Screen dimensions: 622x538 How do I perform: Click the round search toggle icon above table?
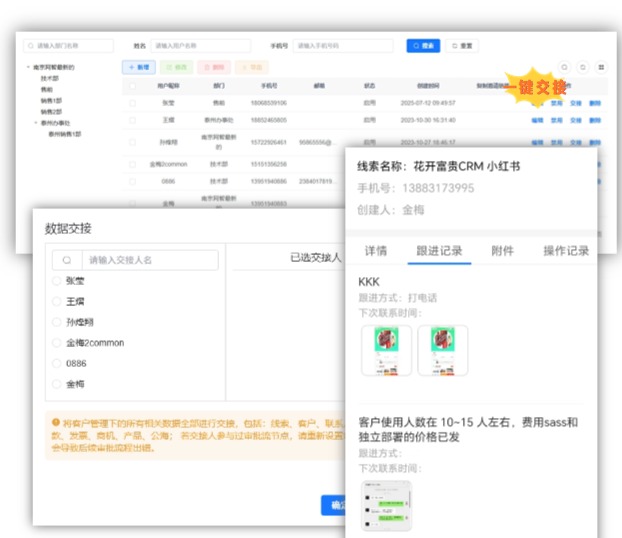coord(564,67)
